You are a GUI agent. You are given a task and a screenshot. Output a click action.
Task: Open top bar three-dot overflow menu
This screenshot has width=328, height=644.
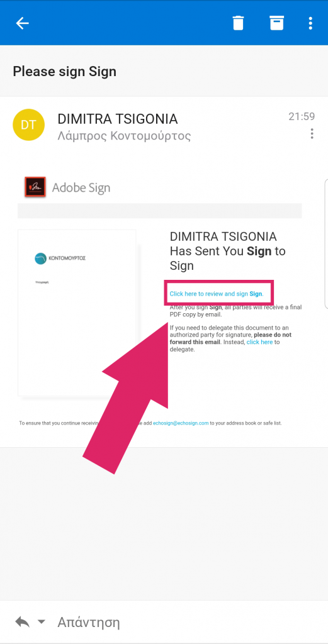point(310,23)
